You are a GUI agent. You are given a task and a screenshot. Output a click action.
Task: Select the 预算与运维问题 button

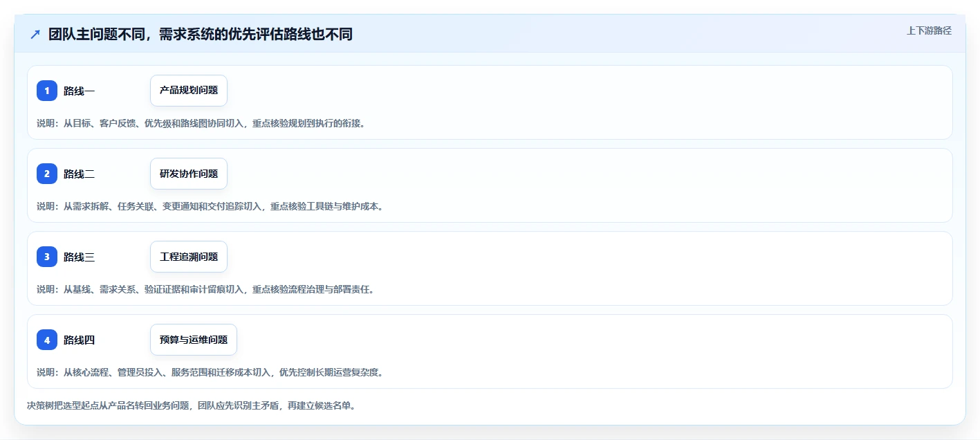coord(194,340)
